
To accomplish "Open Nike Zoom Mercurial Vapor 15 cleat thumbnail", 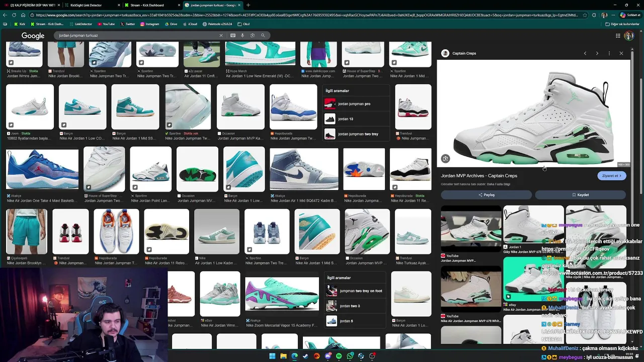I will [x=282, y=294].
